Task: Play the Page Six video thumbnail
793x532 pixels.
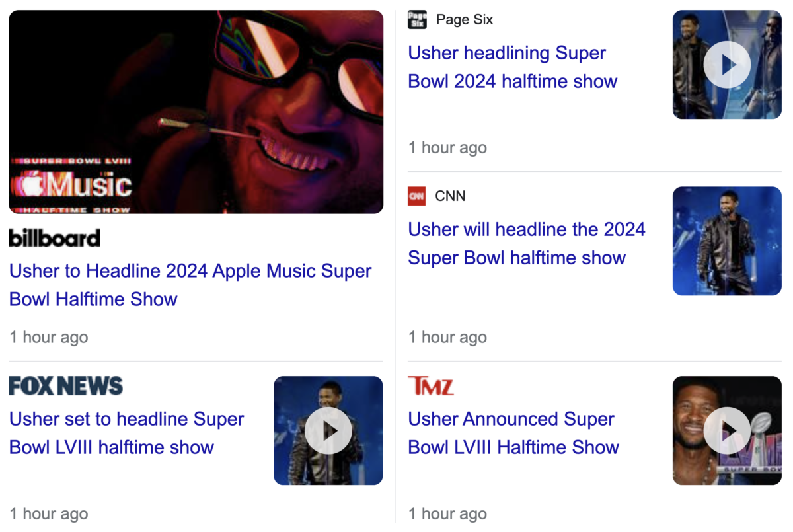Action: pyautogui.click(x=727, y=64)
